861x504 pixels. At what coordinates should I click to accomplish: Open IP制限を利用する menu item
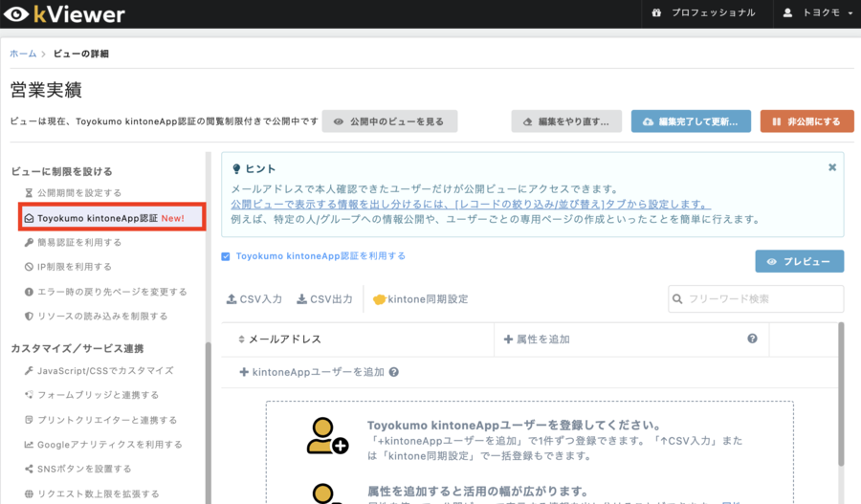click(x=68, y=267)
